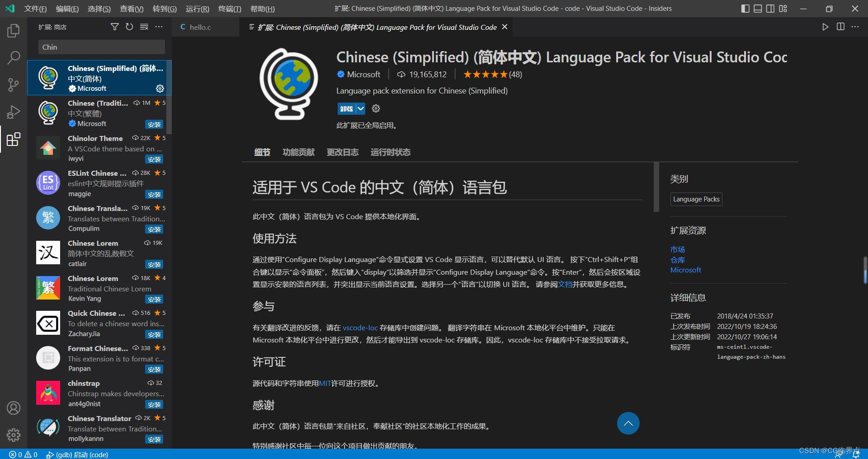
Task: Install Chinese (Traditional) language pack
Action: click(x=154, y=124)
